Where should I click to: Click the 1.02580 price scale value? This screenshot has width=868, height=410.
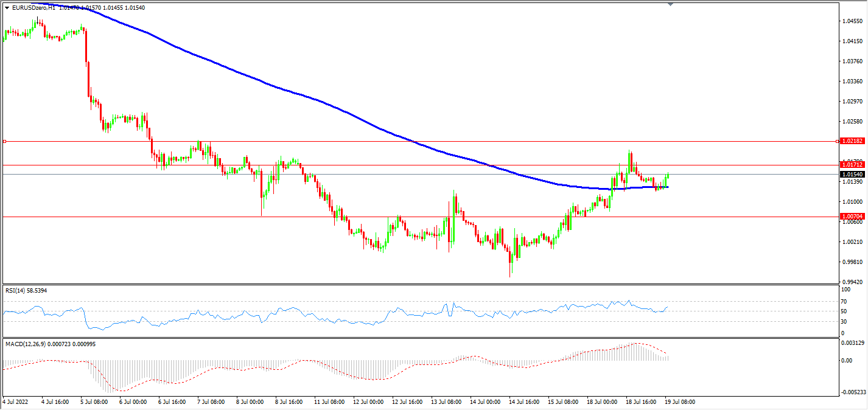pos(852,122)
